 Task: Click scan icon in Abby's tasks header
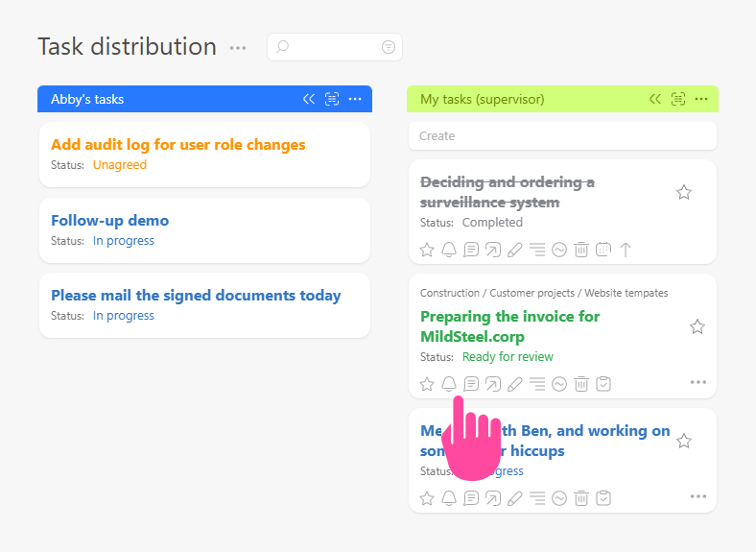tap(332, 99)
